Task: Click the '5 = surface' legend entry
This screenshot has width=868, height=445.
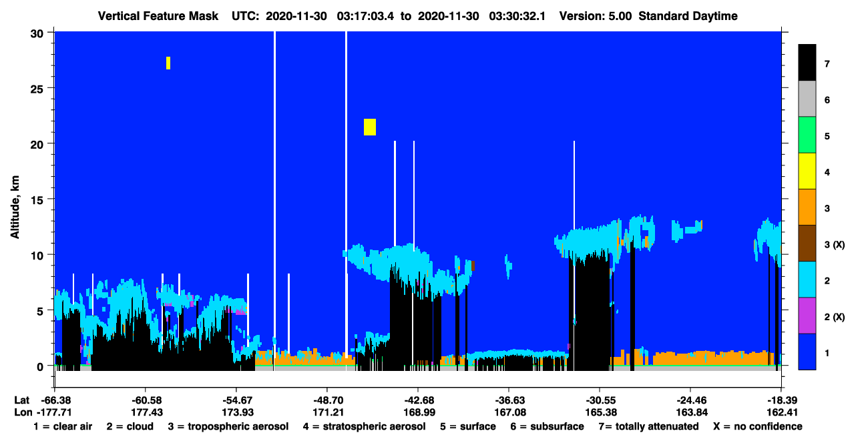Action: [x=467, y=426]
